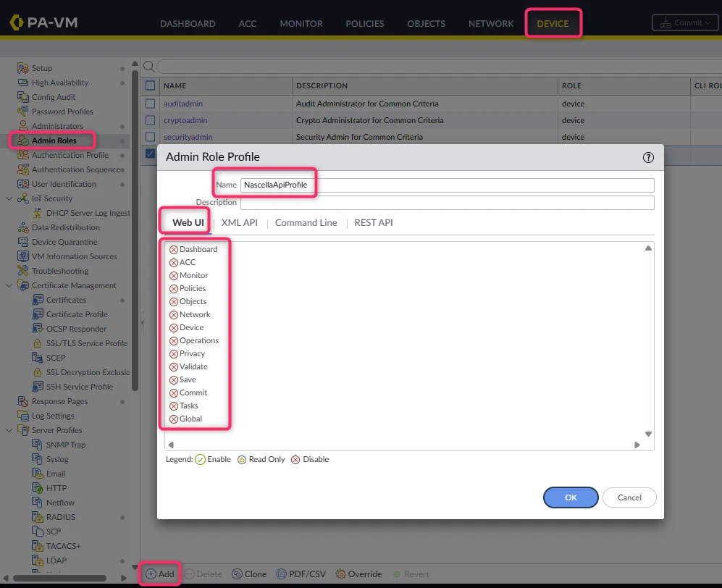The height and width of the screenshot is (588, 722).
Task: Open the securityadmin role link
Action: point(188,137)
